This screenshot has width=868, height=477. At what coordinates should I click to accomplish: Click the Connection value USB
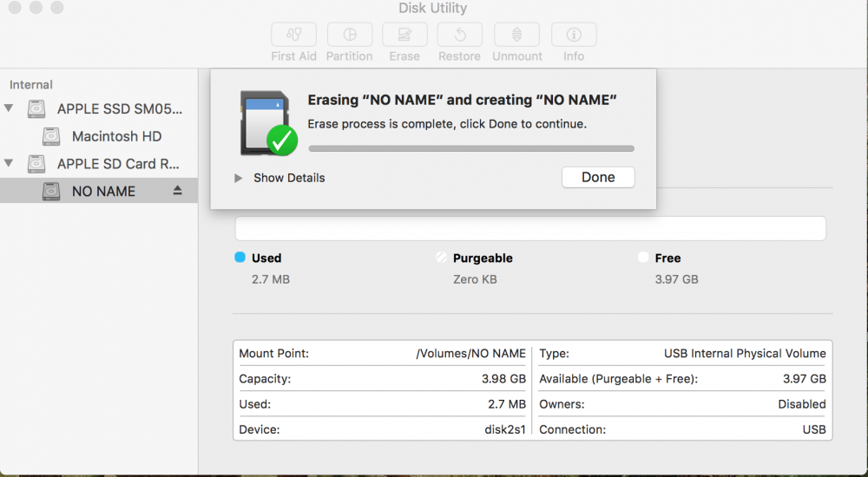click(x=814, y=429)
